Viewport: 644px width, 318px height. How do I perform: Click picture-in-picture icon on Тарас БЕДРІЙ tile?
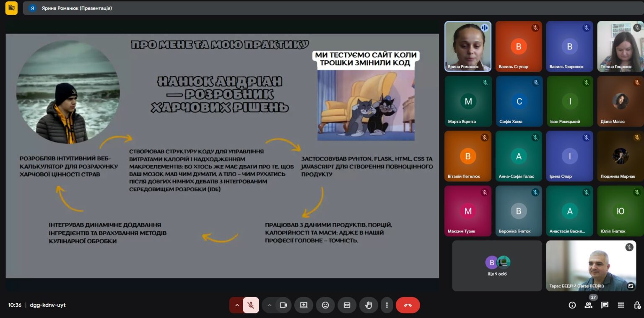click(630, 286)
